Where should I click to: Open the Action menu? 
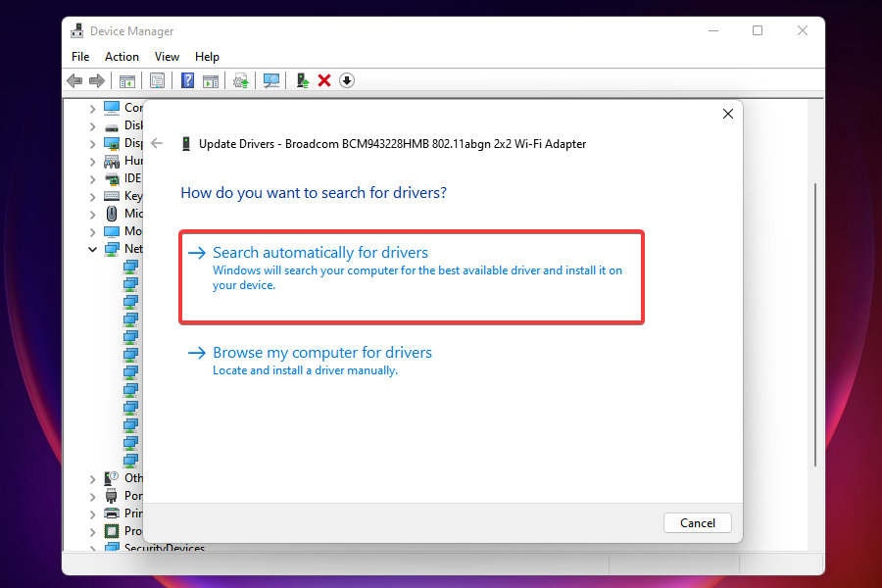tap(122, 56)
